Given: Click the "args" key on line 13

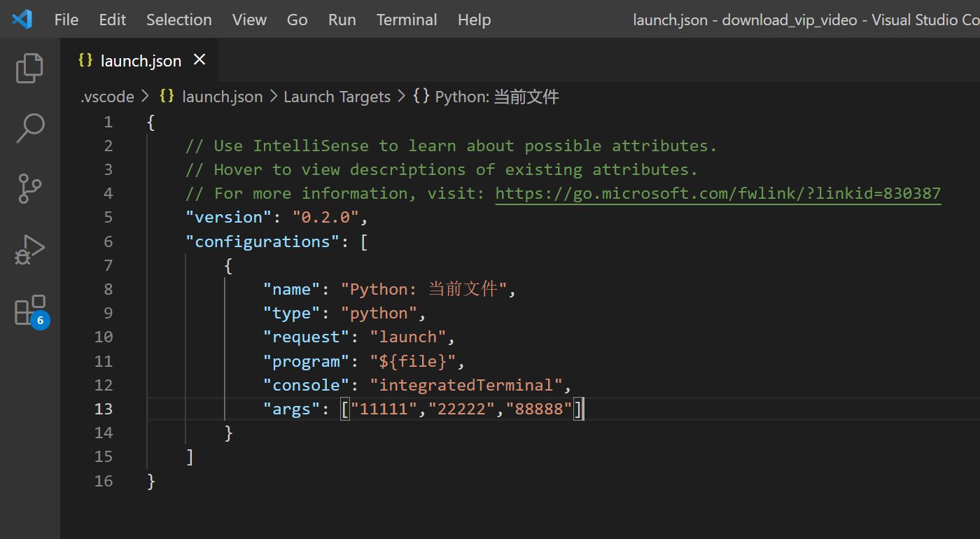Looking at the screenshot, I should (x=292, y=409).
